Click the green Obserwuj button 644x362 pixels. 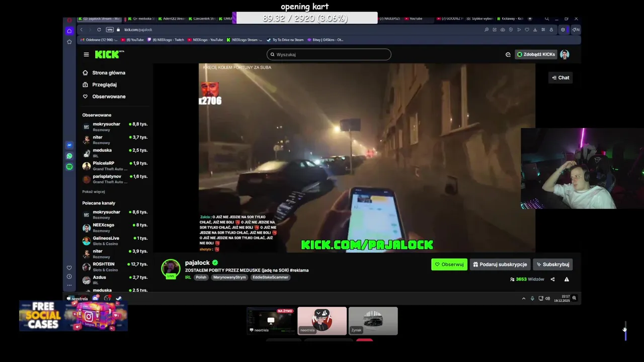[x=449, y=264]
